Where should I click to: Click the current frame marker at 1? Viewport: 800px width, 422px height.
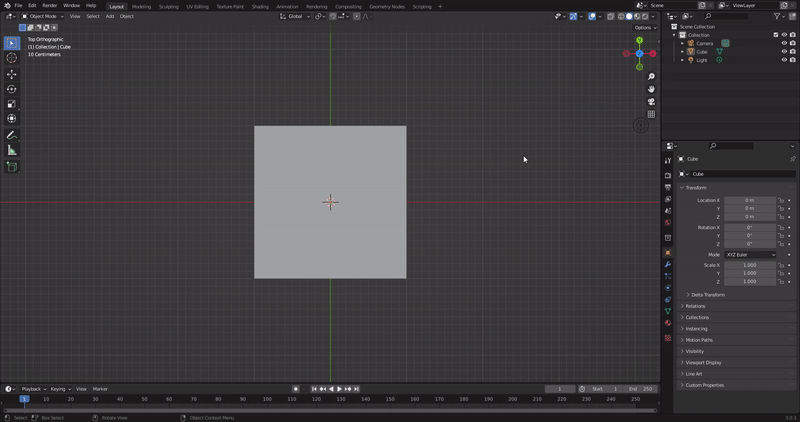click(x=24, y=399)
